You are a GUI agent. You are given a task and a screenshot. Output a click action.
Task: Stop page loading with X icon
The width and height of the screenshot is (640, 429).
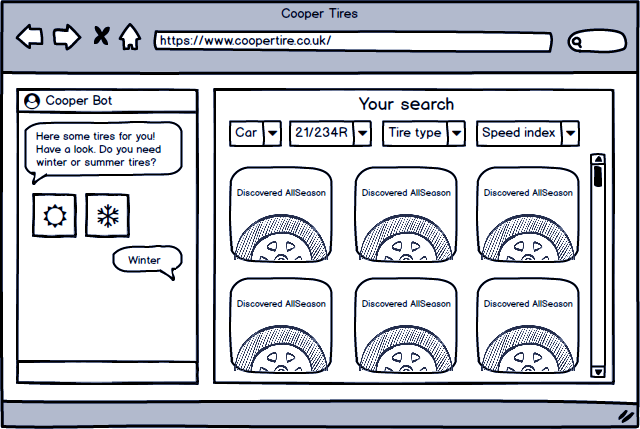pos(101,36)
